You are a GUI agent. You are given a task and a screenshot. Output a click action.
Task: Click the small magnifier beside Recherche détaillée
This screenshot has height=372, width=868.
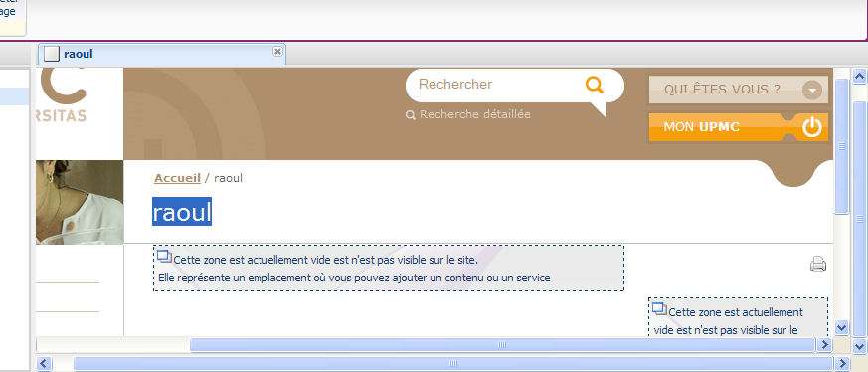(411, 115)
